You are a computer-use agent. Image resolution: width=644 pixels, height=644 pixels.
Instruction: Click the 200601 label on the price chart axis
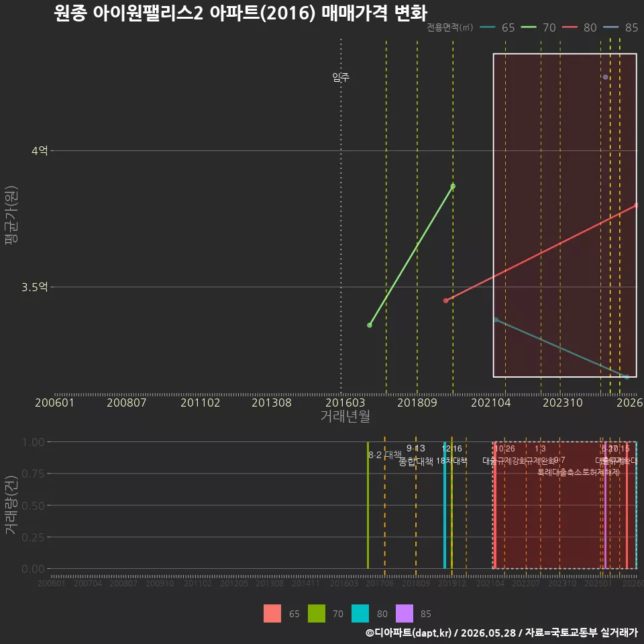pos(54,402)
